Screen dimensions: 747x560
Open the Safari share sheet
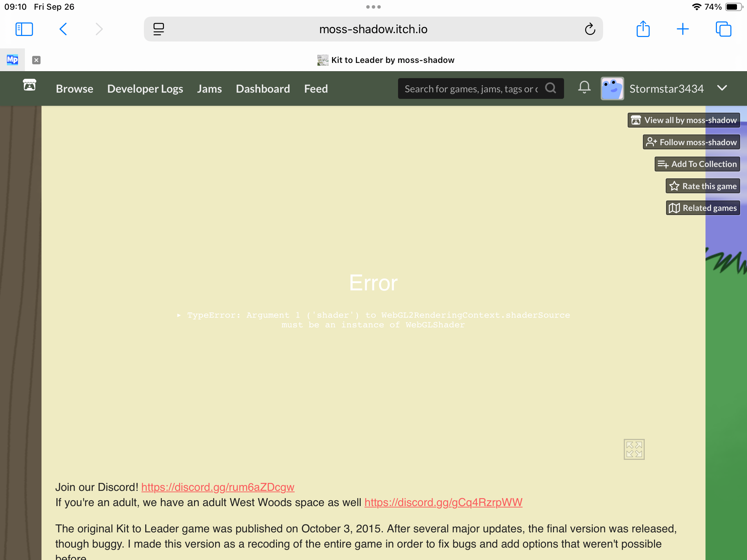click(x=643, y=29)
